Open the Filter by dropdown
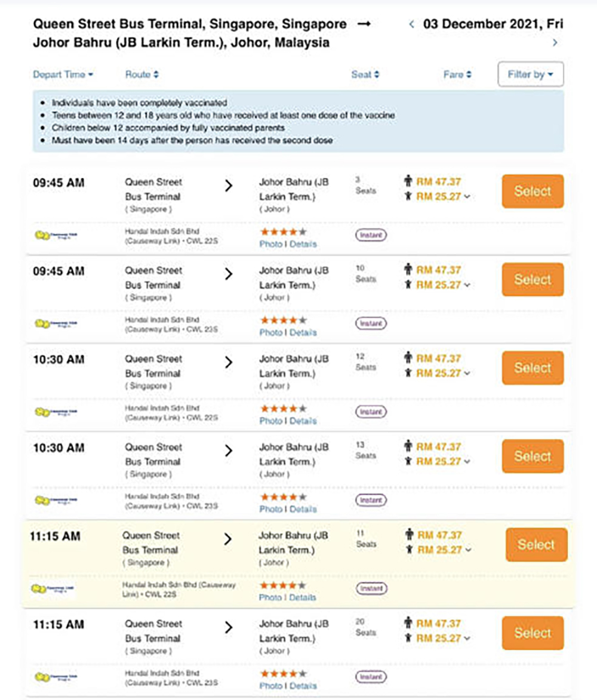597x700 pixels. 530,75
